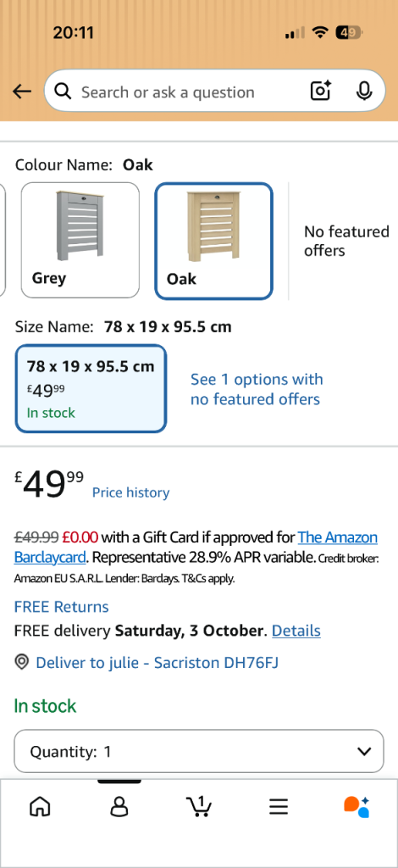Open the hamburger menu tab
Viewport: 398px width, 868px height.
279,807
